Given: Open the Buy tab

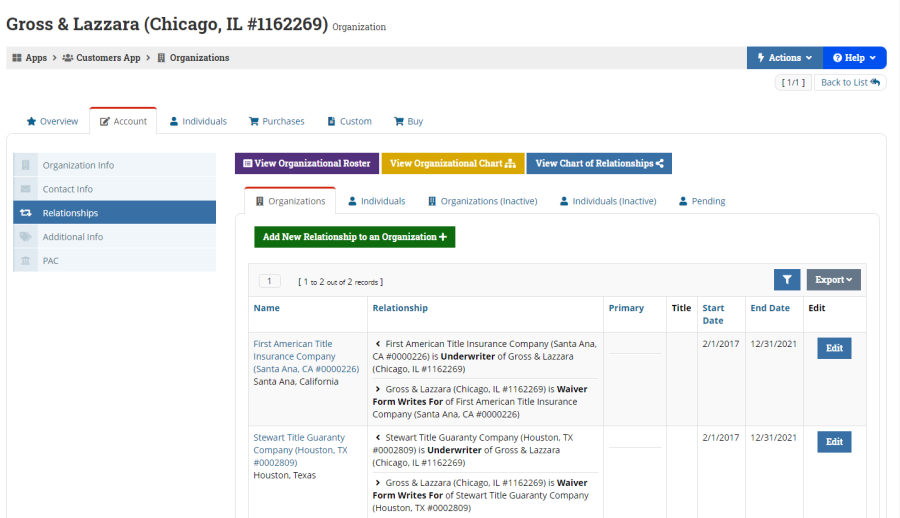Looking at the screenshot, I should click(x=408, y=121).
